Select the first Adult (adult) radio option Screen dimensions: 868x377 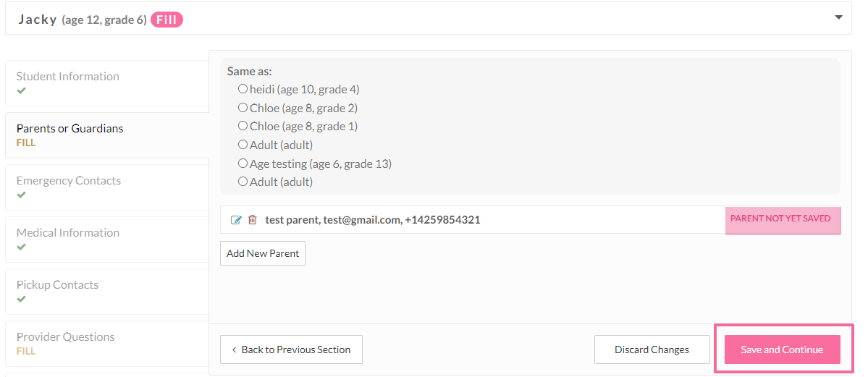click(x=243, y=145)
